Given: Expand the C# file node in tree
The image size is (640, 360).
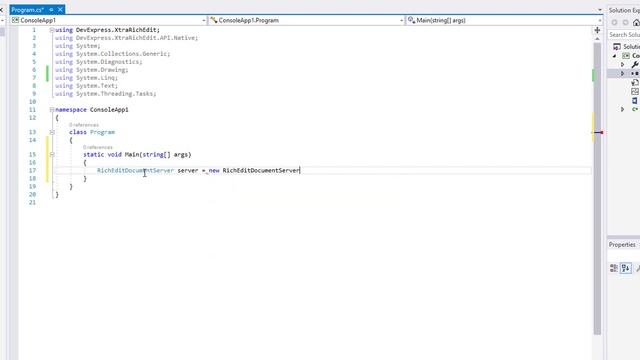Looking at the screenshot, I should tap(622, 109).
